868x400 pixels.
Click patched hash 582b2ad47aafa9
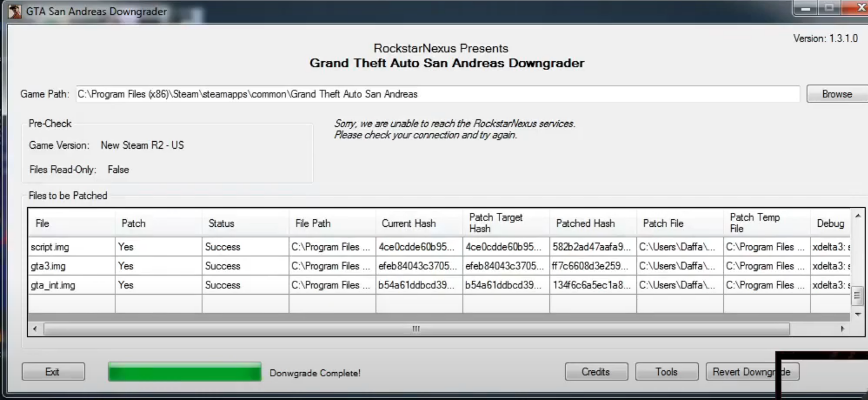click(593, 247)
